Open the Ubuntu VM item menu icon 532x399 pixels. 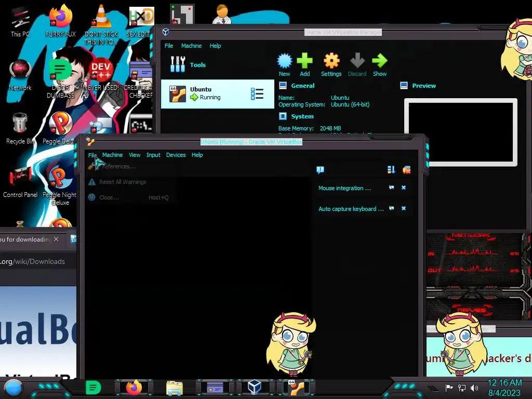[x=257, y=94]
